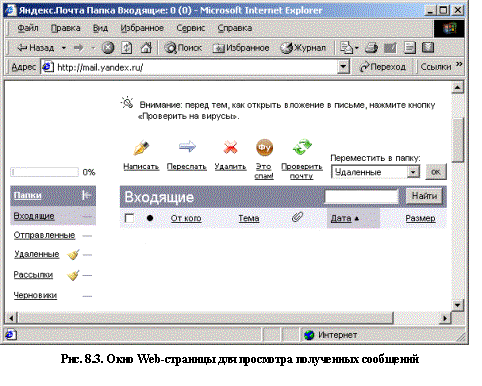Open the Рассылки folder link
Viewport: 482px width, 386px height.
pyautogui.click(x=33, y=275)
